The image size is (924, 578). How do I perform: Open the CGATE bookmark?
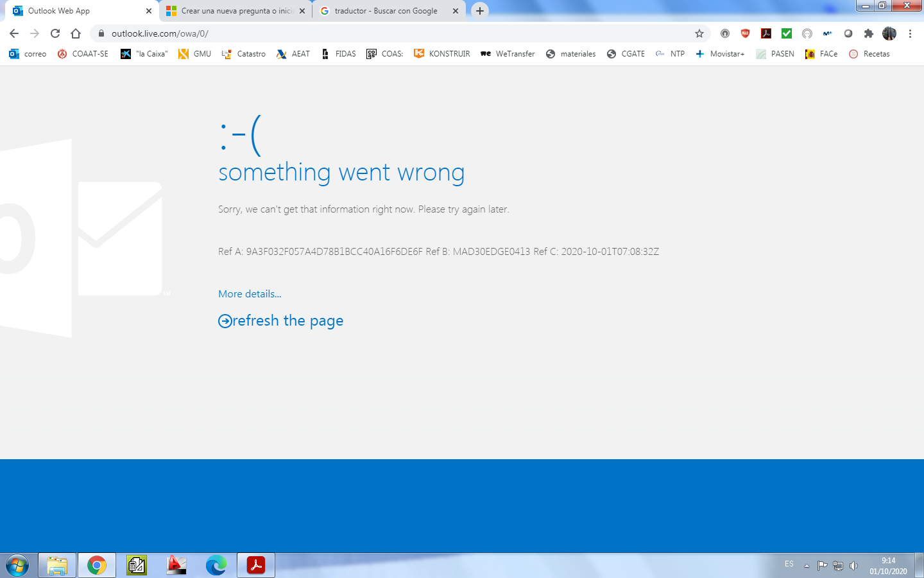tap(626, 54)
